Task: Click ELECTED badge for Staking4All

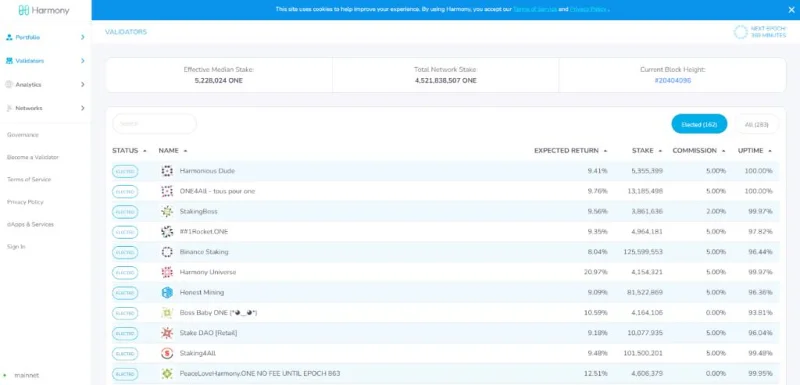Action: (x=125, y=353)
